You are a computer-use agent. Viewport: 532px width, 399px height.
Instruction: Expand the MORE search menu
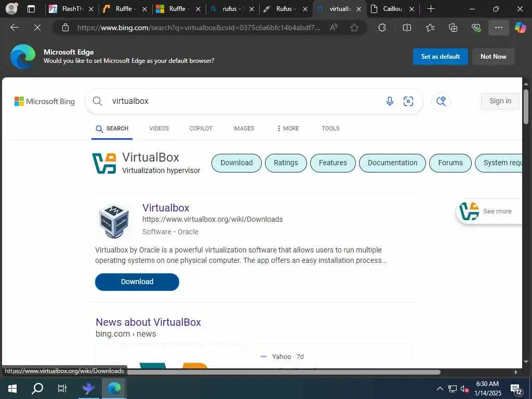click(288, 128)
